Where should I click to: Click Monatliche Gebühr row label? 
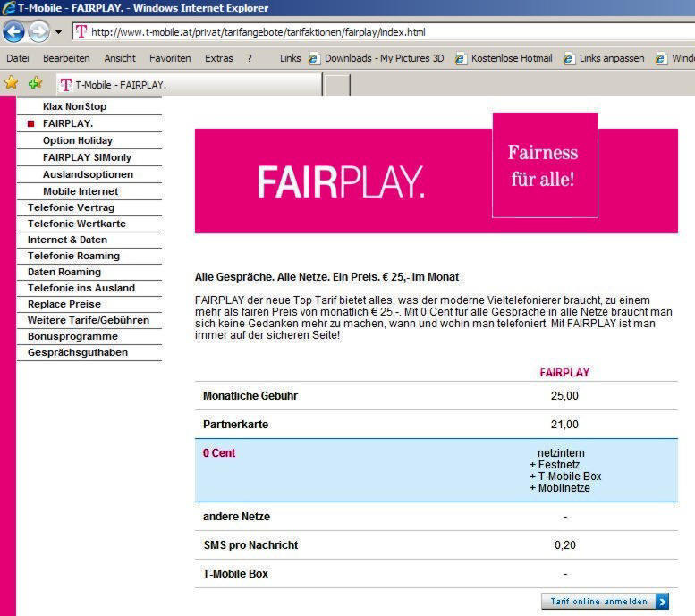tap(250, 396)
